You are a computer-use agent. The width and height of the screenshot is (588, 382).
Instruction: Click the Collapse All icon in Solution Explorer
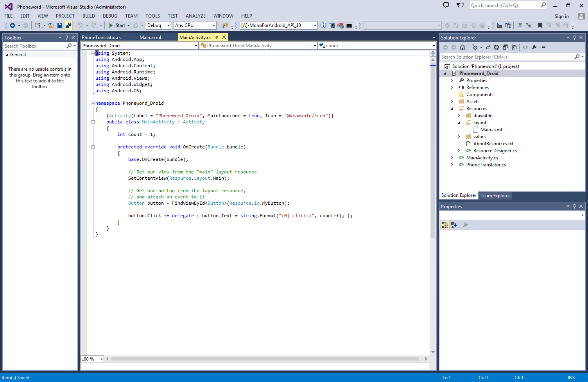[x=505, y=47]
